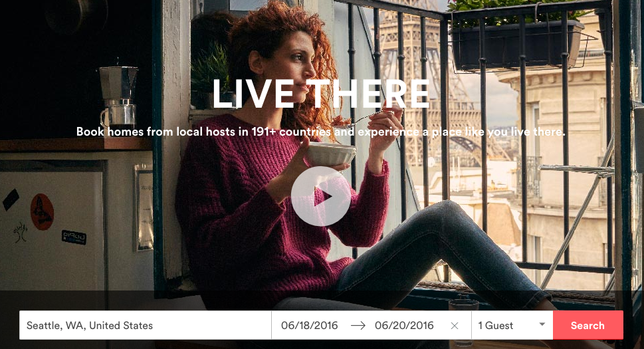Click the flower planter box on the balcony
644x349 pixels.
518,43
